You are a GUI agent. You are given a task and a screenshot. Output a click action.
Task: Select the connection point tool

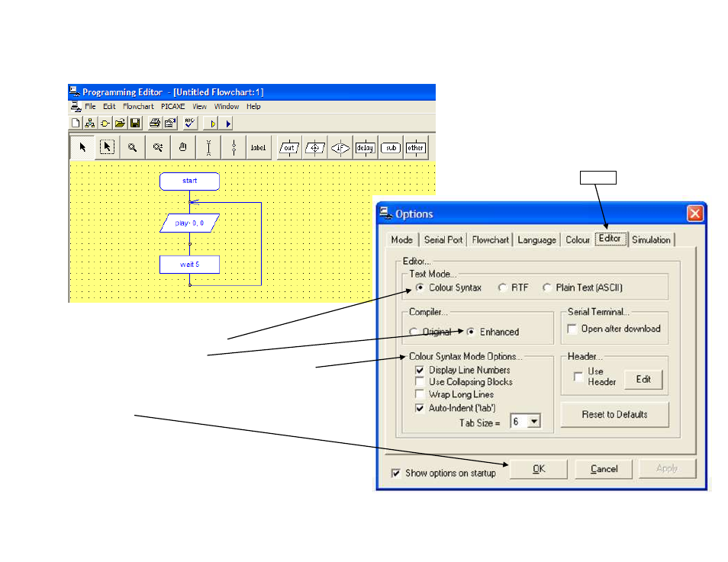[x=234, y=148]
